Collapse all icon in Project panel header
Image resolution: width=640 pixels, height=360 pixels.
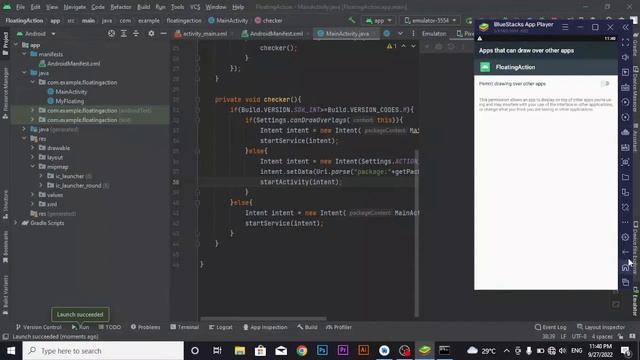(136, 33)
